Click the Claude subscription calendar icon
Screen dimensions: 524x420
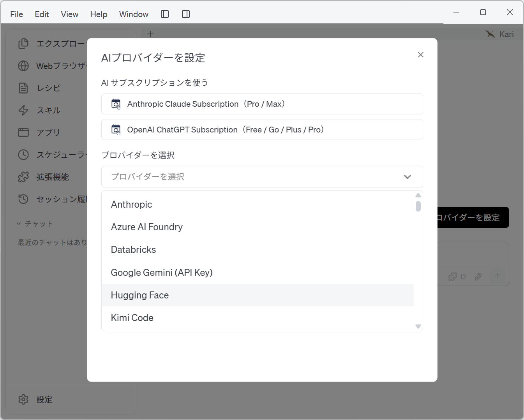(116, 104)
